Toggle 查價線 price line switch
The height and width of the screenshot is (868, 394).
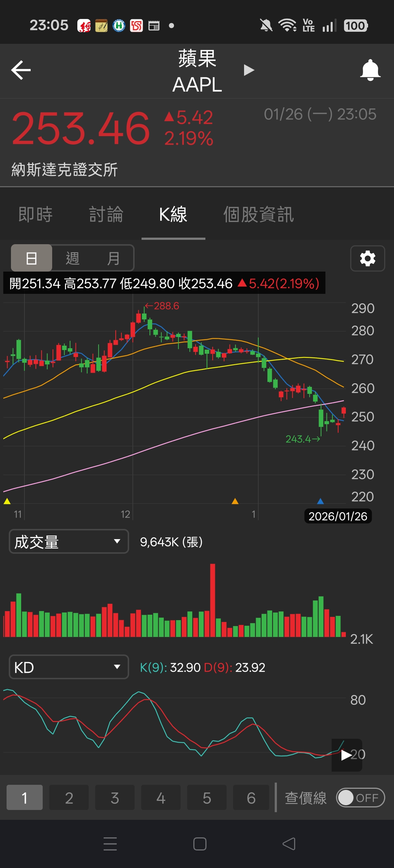coord(360,798)
